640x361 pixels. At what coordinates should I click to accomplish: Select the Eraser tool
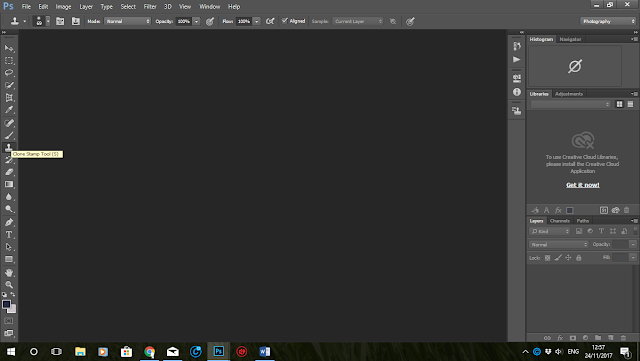pos(9,172)
